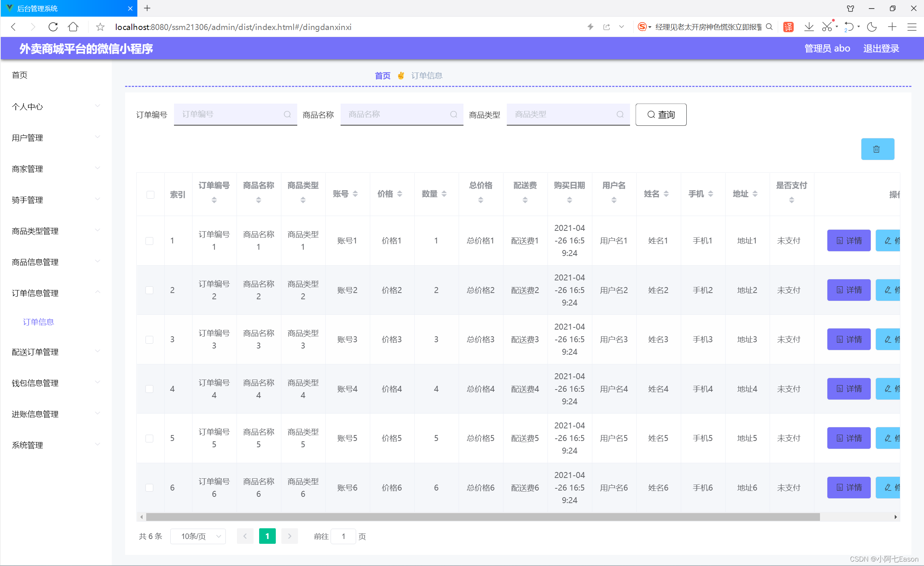Image resolution: width=924 pixels, height=566 pixels.
Task: Check the row 4 checkbox (订单编号4)
Action: pos(149,389)
